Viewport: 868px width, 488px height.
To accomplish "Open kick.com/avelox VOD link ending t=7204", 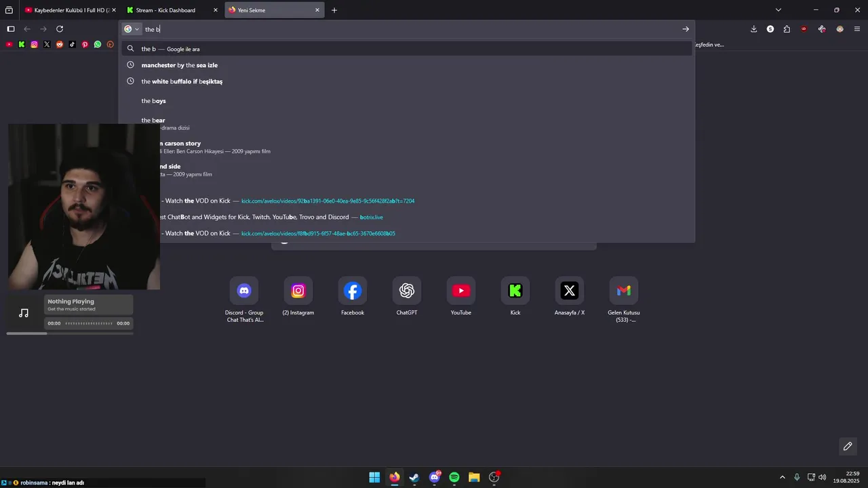I will pos(328,201).
